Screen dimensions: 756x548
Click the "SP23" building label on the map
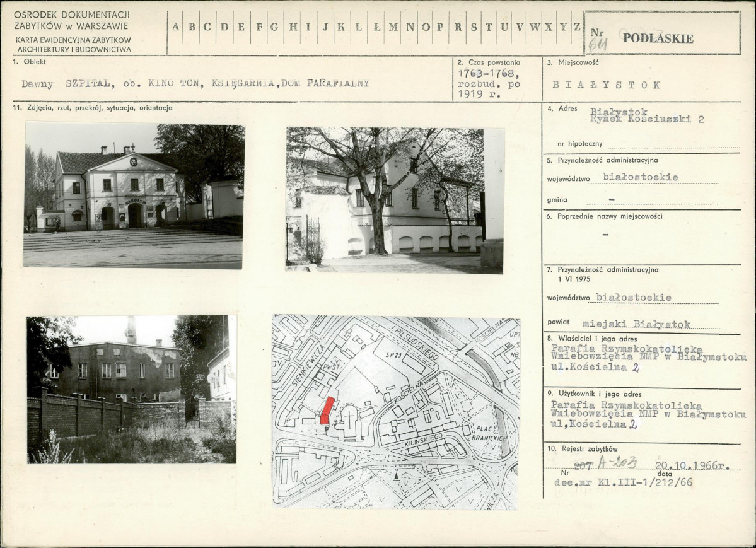(x=393, y=356)
